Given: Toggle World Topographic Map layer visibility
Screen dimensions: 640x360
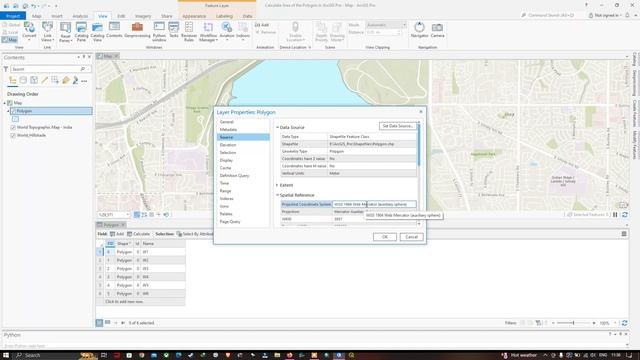Looking at the screenshot, I should [13, 127].
